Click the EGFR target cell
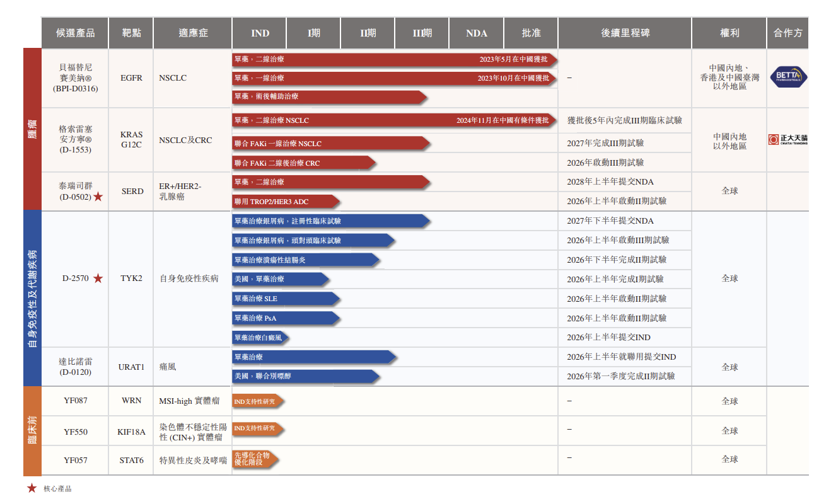831x504 pixels. pos(131,78)
